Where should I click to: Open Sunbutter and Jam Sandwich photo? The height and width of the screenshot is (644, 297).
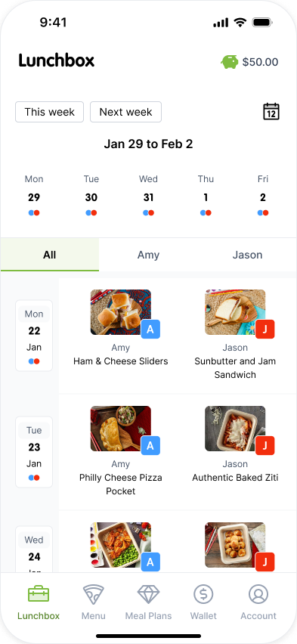(235, 311)
